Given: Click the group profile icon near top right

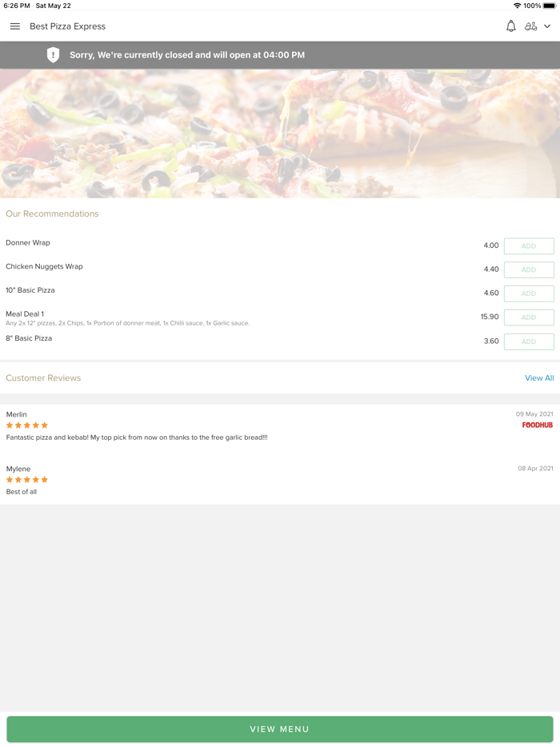Looking at the screenshot, I should 532,26.
